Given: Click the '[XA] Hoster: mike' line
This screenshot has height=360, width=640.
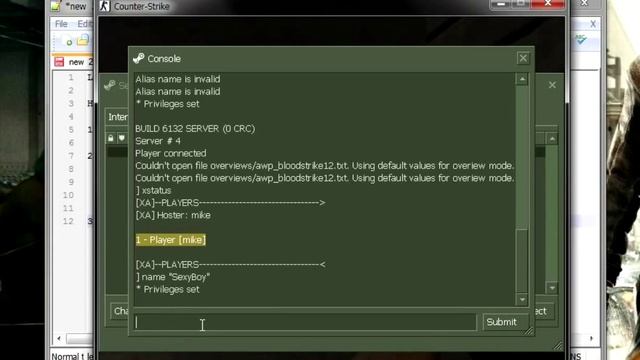Looking at the screenshot, I should click(173, 215).
